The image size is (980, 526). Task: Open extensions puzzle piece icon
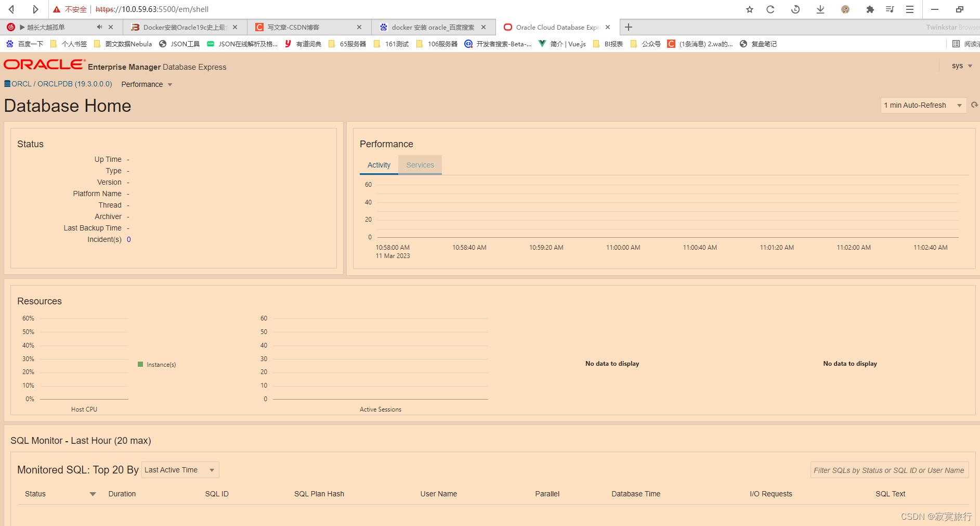click(x=870, y=9)
